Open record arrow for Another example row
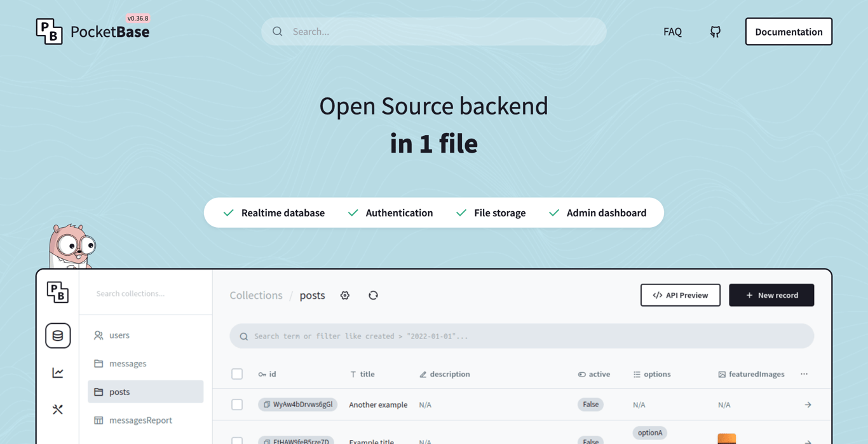 808,405
